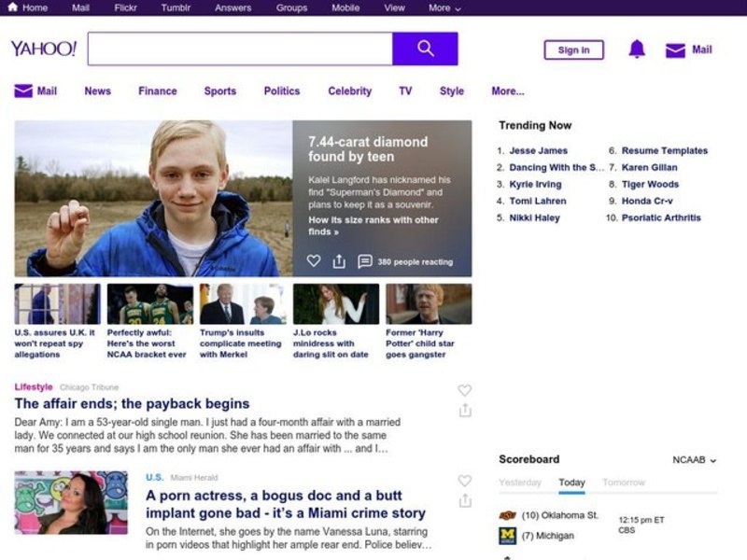Share the diamond story via share icon

(339, 261)
